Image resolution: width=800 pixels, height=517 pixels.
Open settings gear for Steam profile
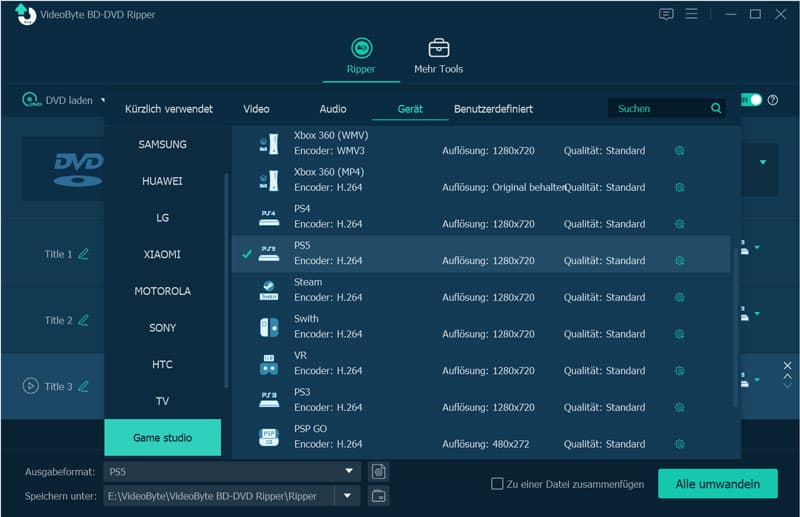point(679,298)
